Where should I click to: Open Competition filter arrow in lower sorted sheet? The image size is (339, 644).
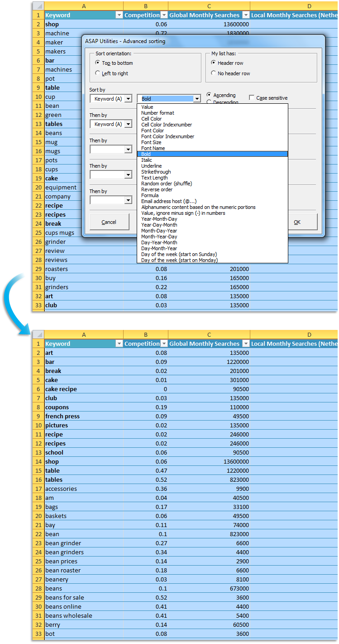point(164,344)
